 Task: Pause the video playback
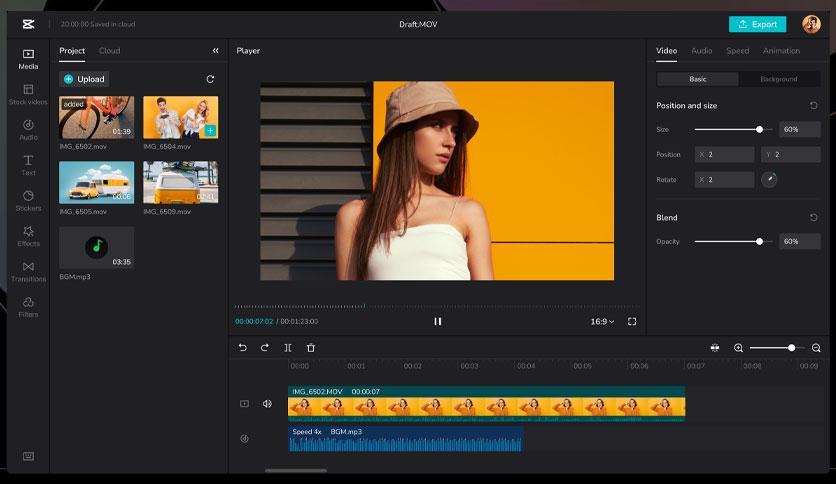(438, 321)
